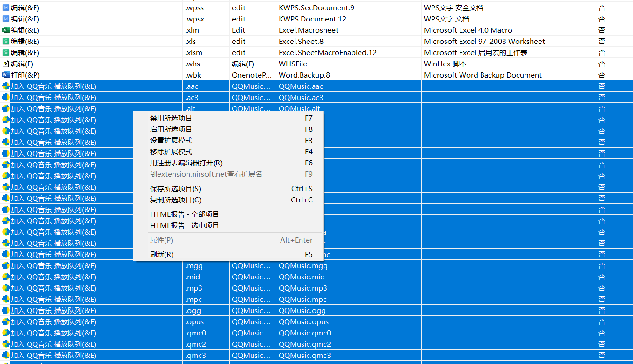633x364 pixels.
Task: Choose 禁用所选项目 from the context menu
Action: click(171, 118)
